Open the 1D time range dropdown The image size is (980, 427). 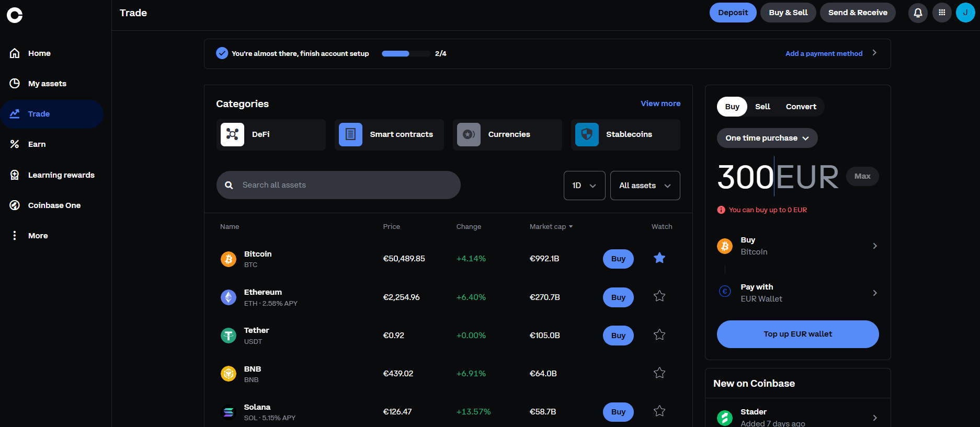point(584,186)
